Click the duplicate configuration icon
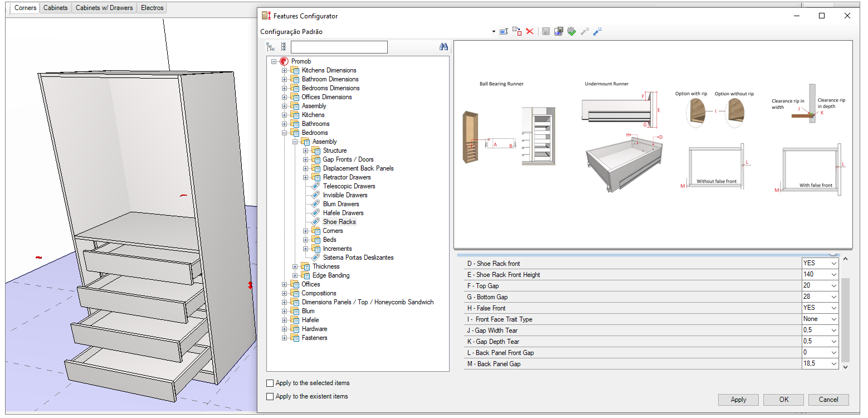Screen dimensions: 868x418 pyautogui.click(x=517, y=32)
